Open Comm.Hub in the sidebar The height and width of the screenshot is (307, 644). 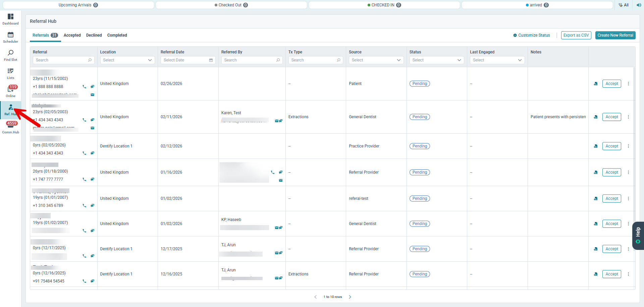point(10,128)
